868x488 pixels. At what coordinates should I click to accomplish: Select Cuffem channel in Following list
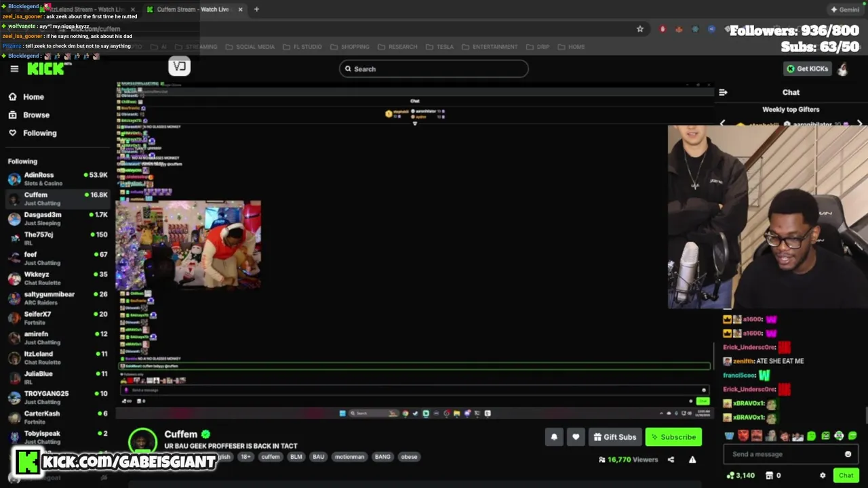pyautogui.click(x=58, y=199)
